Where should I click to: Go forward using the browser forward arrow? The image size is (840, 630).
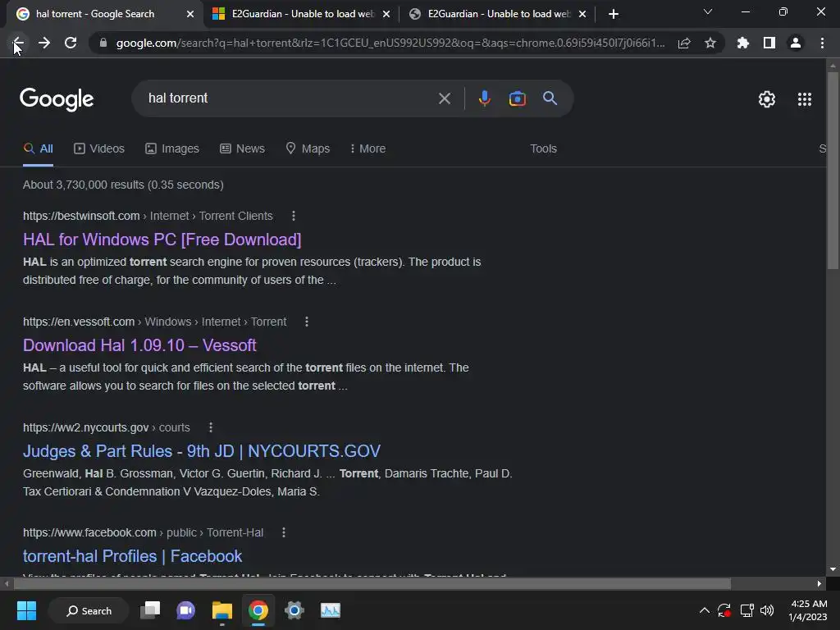click(x=44, y=43)
